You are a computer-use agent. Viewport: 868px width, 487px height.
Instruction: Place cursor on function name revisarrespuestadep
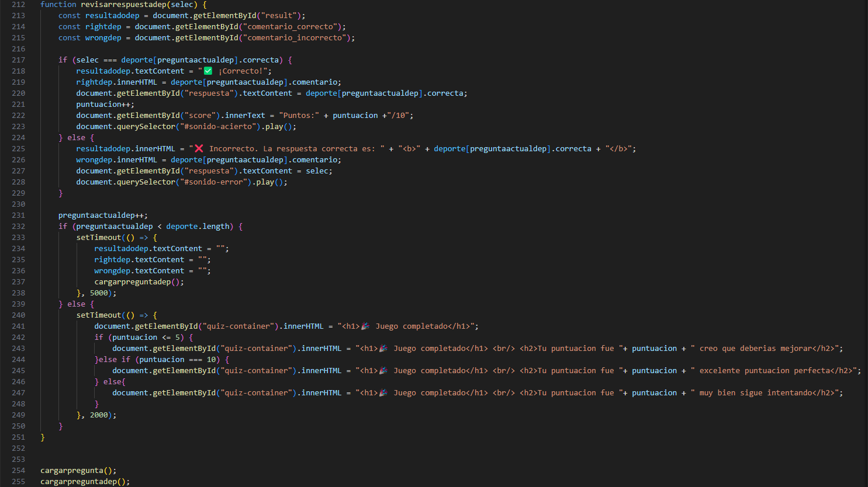[123, 4]
